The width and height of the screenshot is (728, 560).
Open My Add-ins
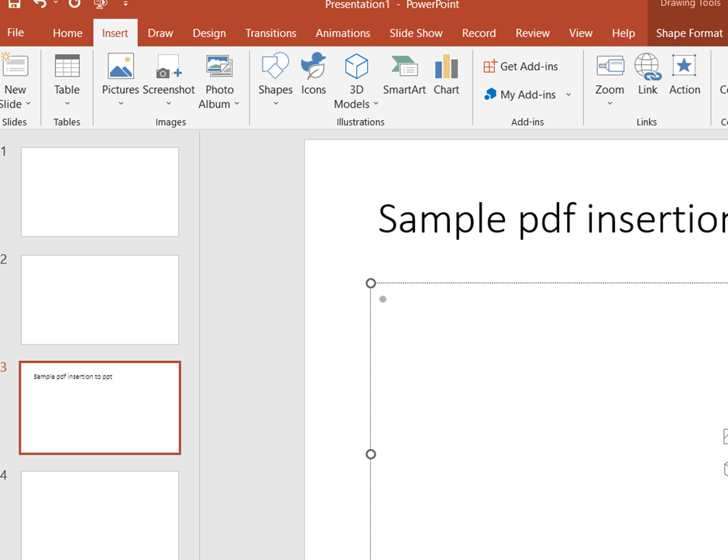pyautogui.click(x=520, y=94)
